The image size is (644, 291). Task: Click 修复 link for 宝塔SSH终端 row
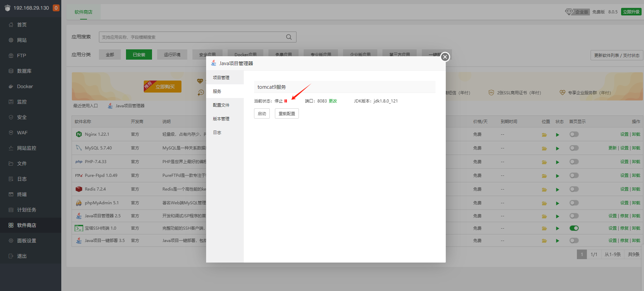624,228
